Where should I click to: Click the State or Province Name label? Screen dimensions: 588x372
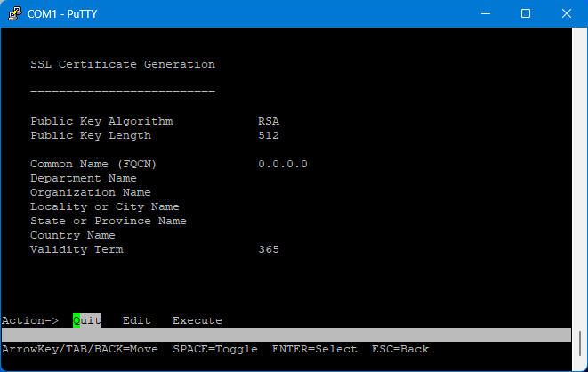point(108,221)
